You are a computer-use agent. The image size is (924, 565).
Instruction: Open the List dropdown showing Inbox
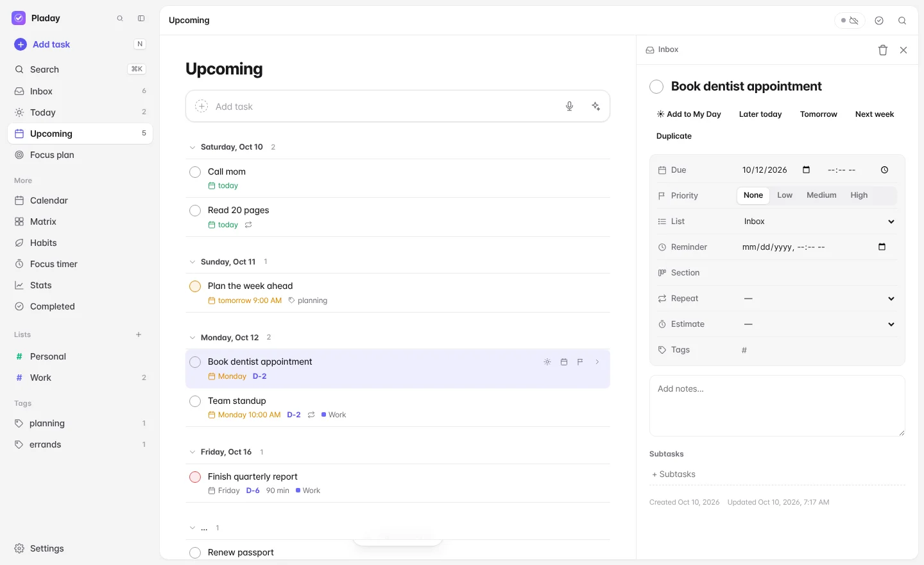818,222
